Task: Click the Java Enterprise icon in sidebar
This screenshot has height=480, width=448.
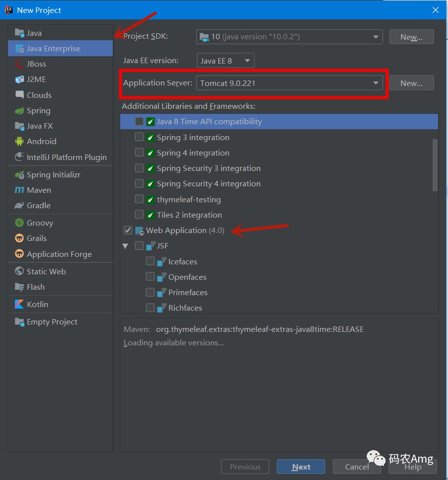Action: [19, 48]
